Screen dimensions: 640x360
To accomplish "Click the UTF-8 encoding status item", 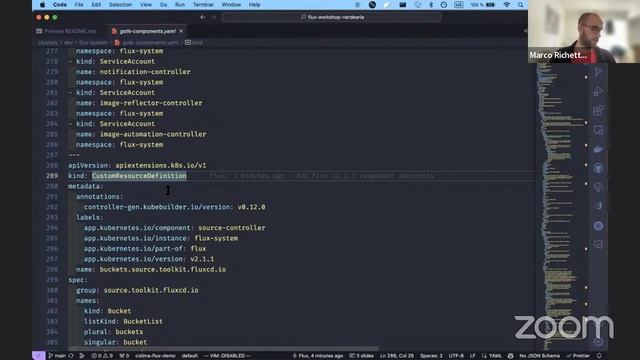I will point(456,356).
